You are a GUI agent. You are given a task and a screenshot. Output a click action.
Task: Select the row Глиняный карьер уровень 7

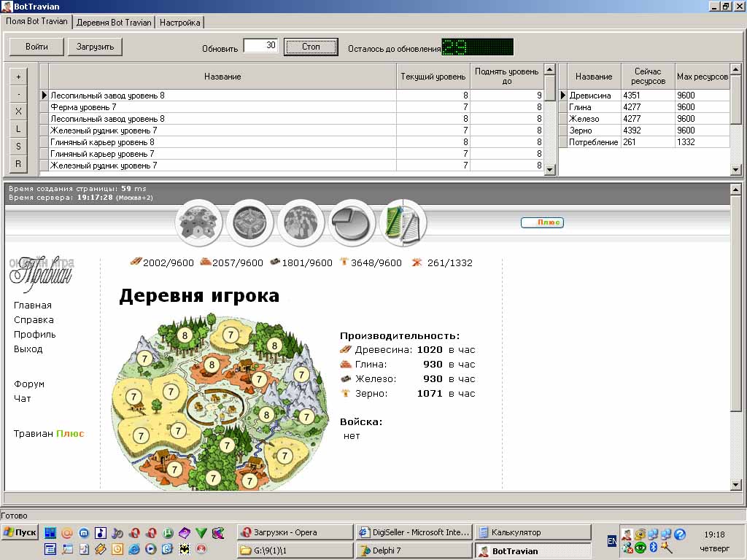(292, 154)
